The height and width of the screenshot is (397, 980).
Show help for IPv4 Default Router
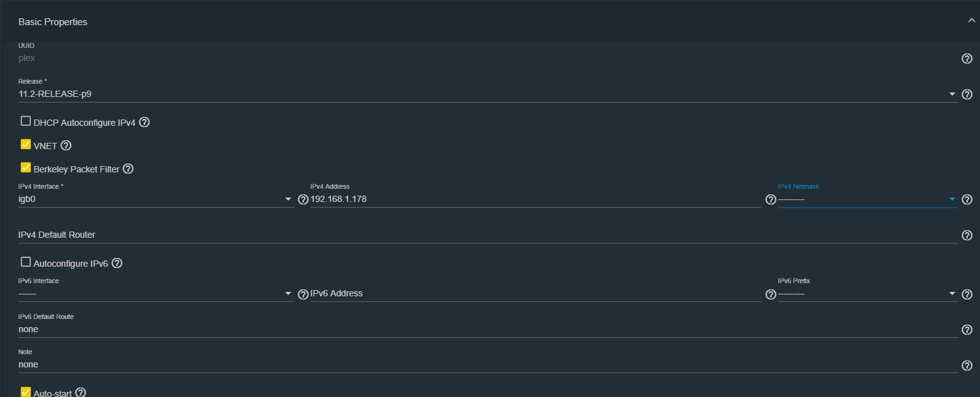coord(967,235)
